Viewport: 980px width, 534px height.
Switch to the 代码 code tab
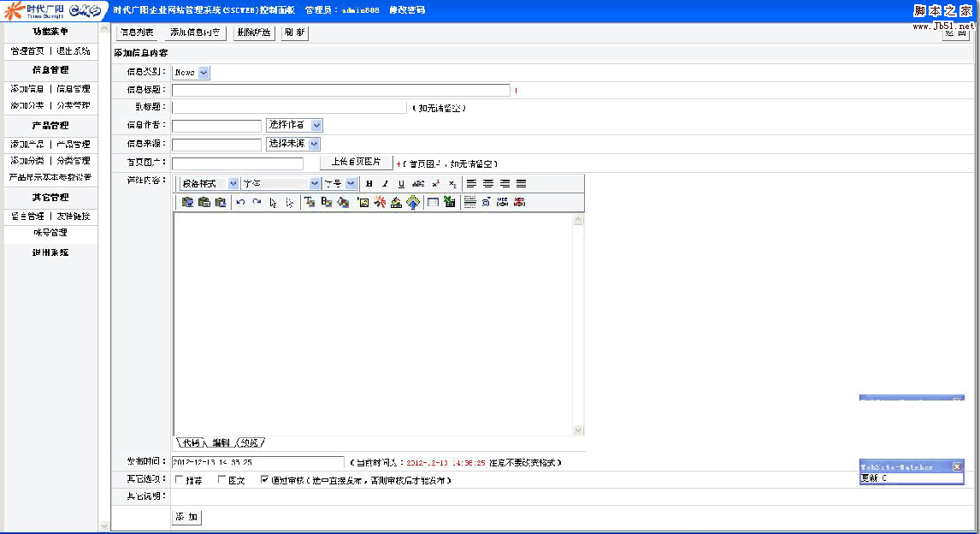pos(192,442)
